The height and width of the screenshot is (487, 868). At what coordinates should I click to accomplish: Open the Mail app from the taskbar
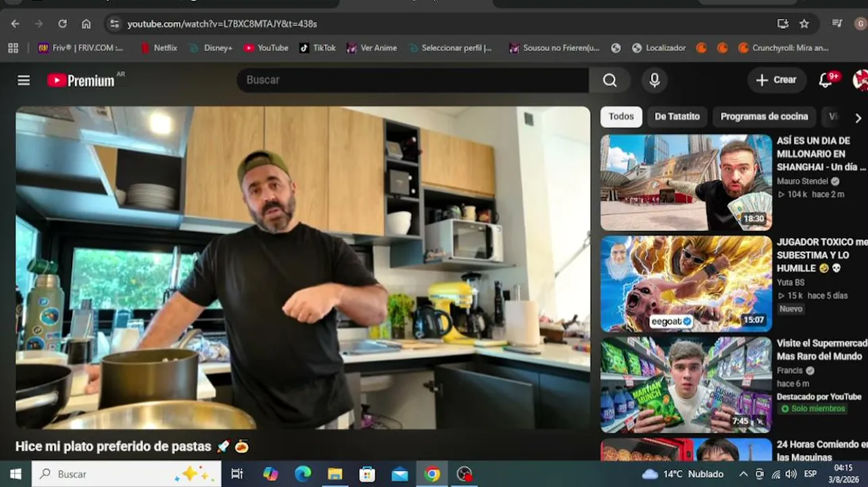(400, 474)
